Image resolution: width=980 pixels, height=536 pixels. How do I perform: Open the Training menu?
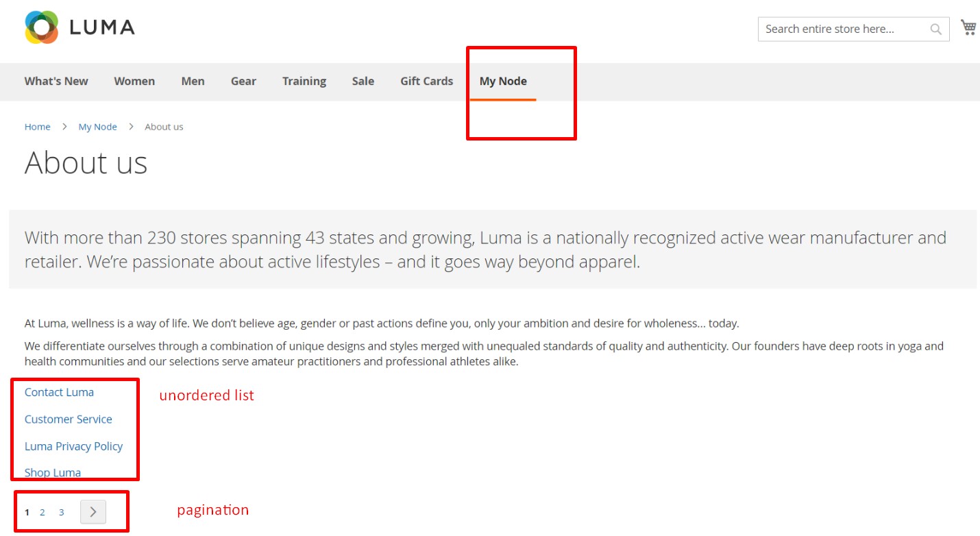[x=304, y=81]
